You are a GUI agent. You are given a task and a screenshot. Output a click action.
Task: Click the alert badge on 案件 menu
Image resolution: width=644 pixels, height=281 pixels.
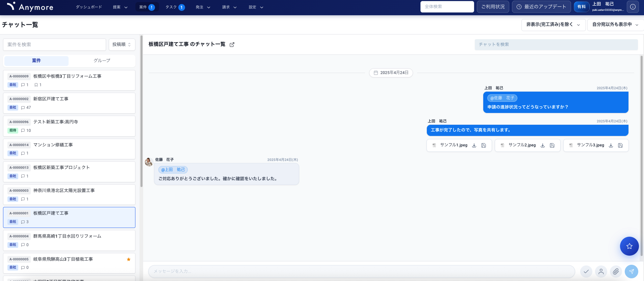(x=152, y=7)
